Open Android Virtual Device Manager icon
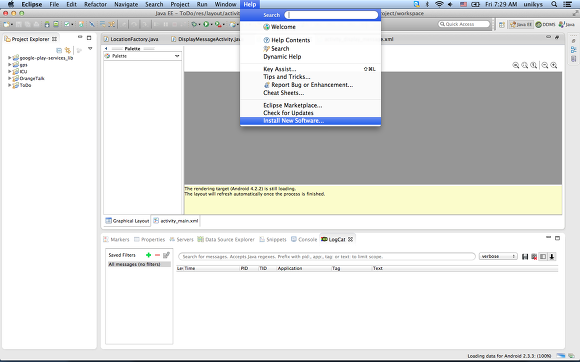580x362 pixels. click(56, 24)
